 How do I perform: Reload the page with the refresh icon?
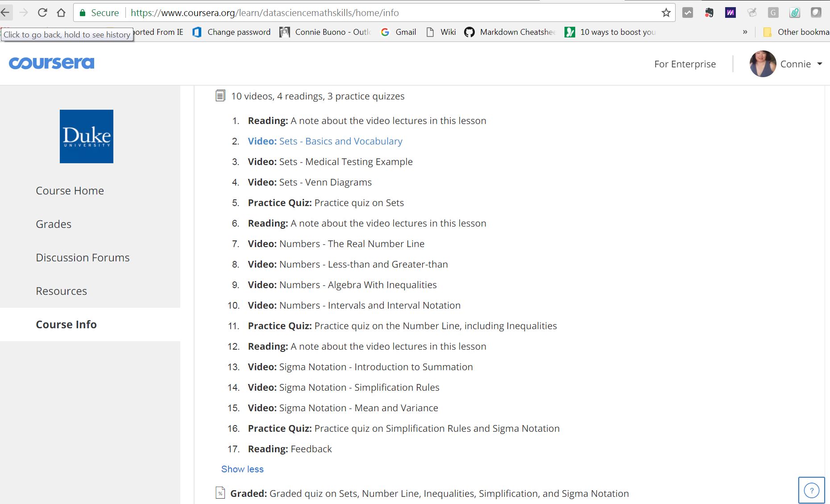(42, 12)
